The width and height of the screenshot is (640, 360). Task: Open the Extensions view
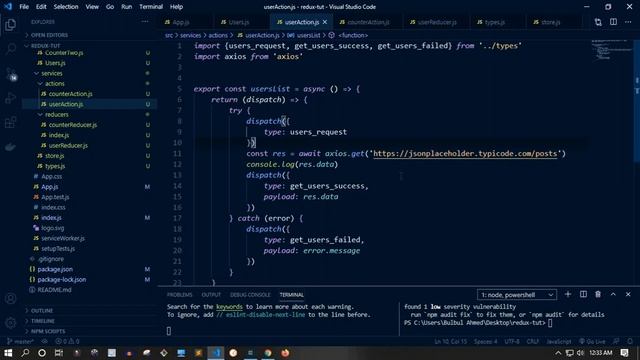11,122
